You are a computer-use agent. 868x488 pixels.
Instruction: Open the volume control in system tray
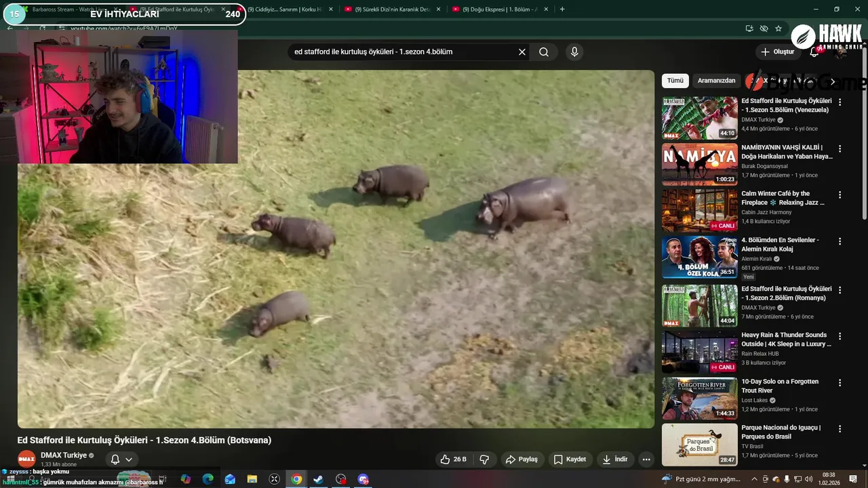click(x=808, y=479)
